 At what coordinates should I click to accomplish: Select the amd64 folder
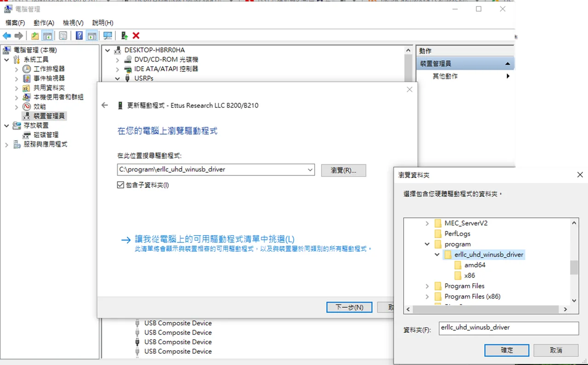tap(475, 265)
